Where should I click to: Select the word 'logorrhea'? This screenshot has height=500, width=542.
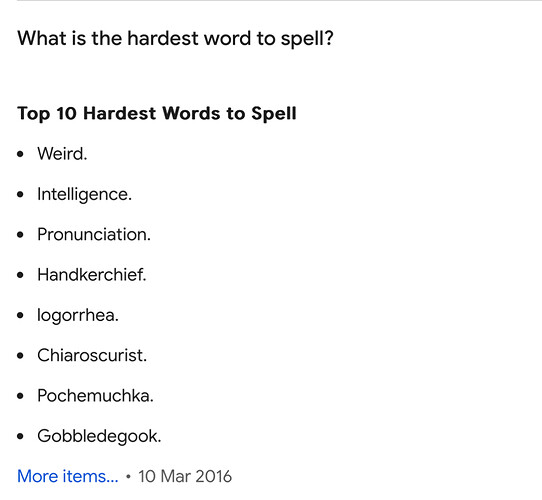(x=78, y=315)
